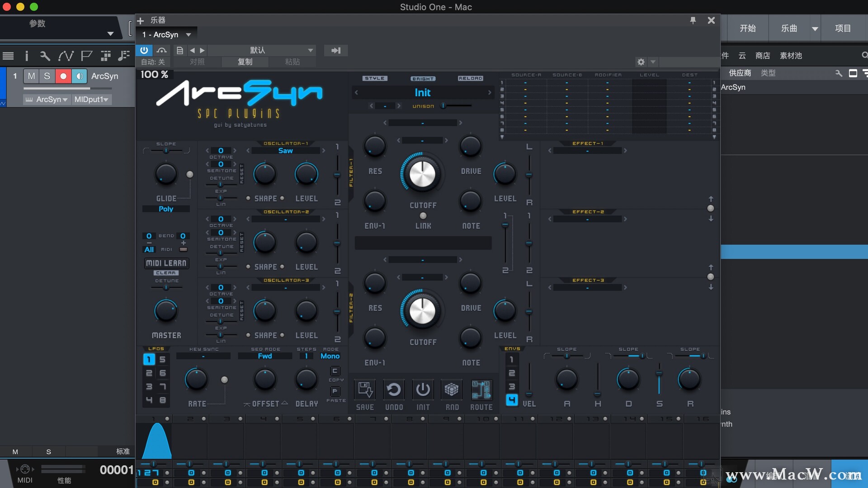Screen dimensions: 868x488
Task: Click the marker flag icon in toolbar
Action: pos(86,56)
